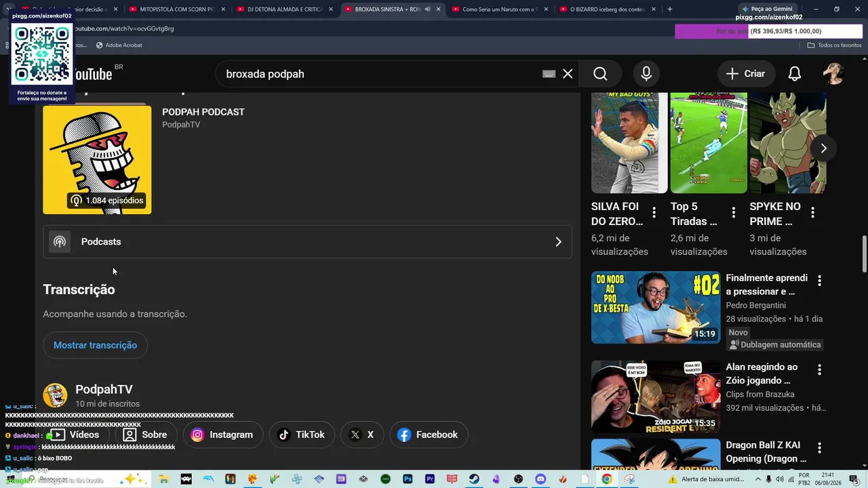Open Google Chrome taskbar icon
Image resolution: width=868 pixels, height=488 pixels.
click(607, 479)
